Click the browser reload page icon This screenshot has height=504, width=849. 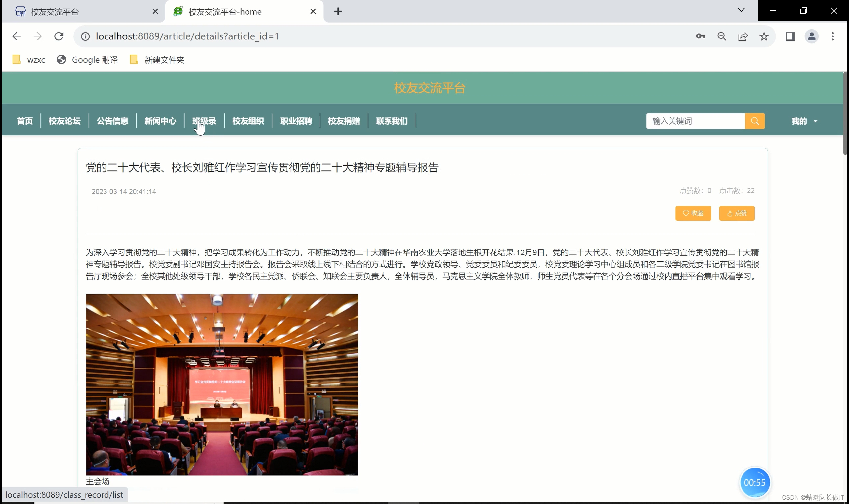point(59,36)
